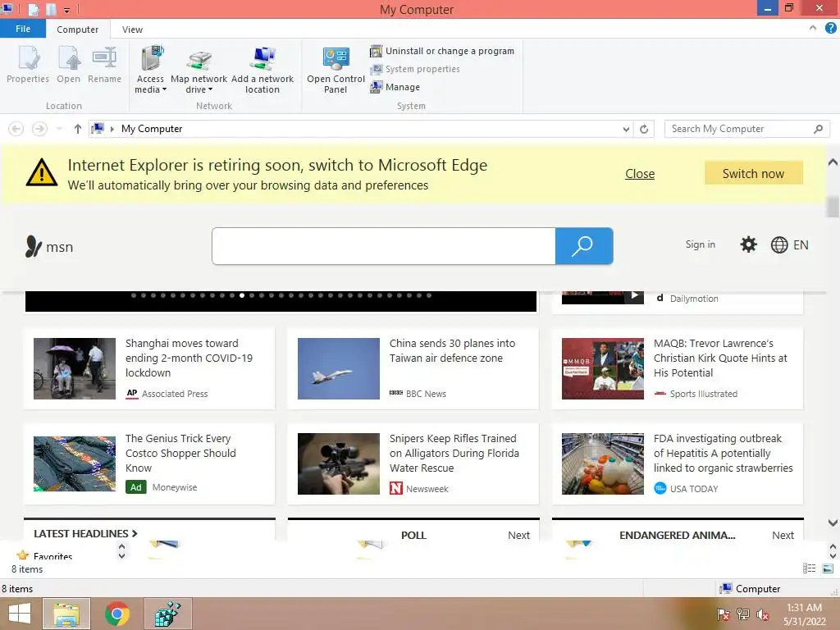Click the shopping cart groceries thumbnail
Image resolution: width=840 pixels, height=630 pixels.
coord(603,464)
